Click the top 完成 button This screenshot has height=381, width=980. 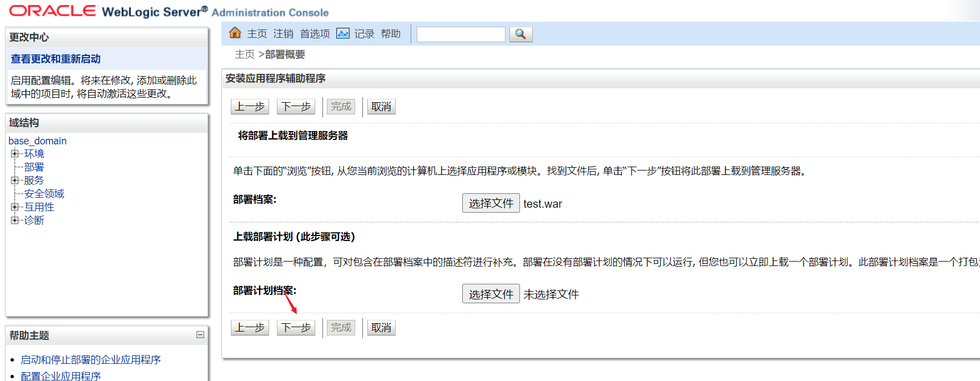pos(341,107)
